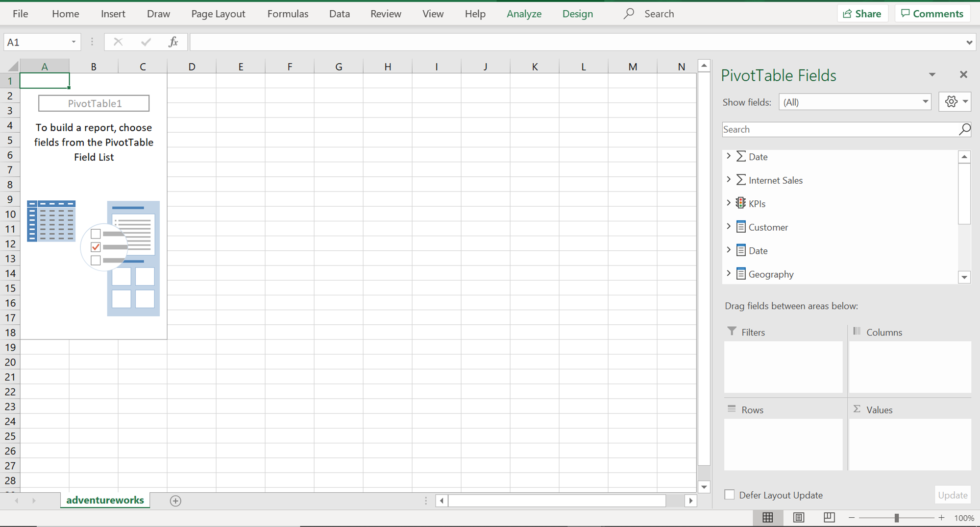This screenshot has width=980, height=527.
Task: Click the zoom out minus icon
Action: click(852, 518)
